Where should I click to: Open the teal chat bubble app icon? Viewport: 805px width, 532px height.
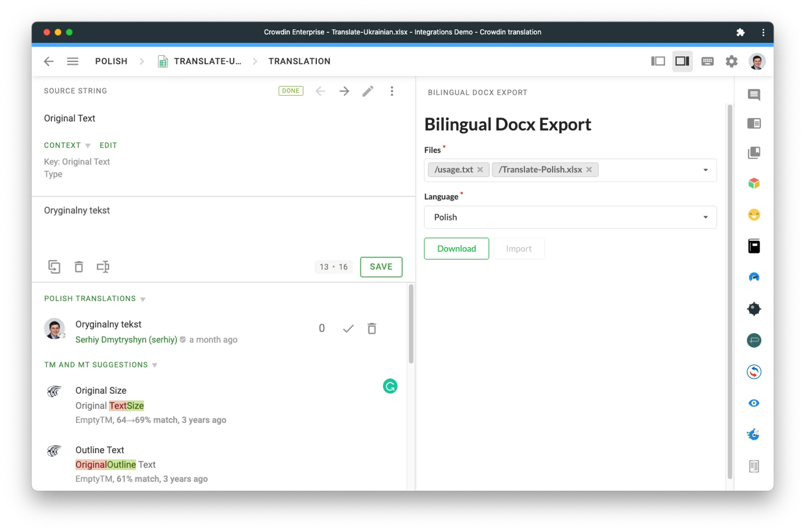coord(753,340)
